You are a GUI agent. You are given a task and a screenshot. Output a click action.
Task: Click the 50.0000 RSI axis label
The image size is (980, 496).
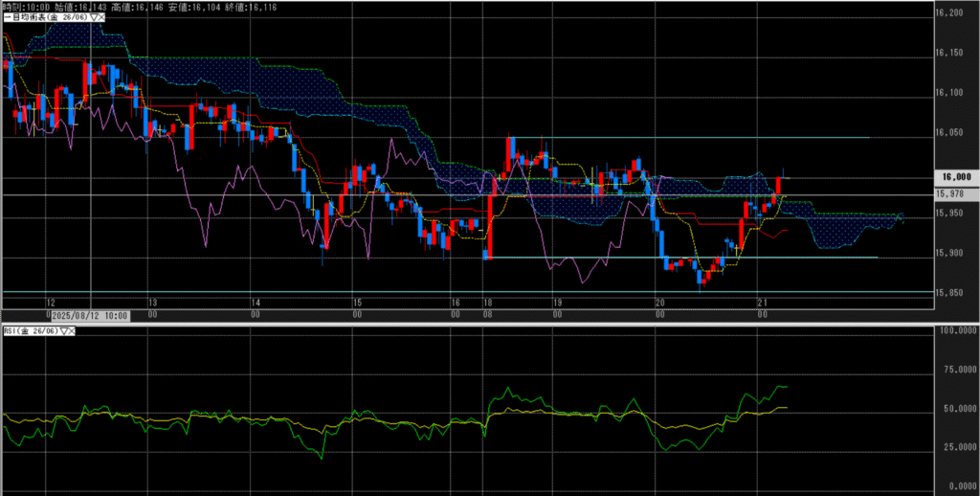coord(955,410)
